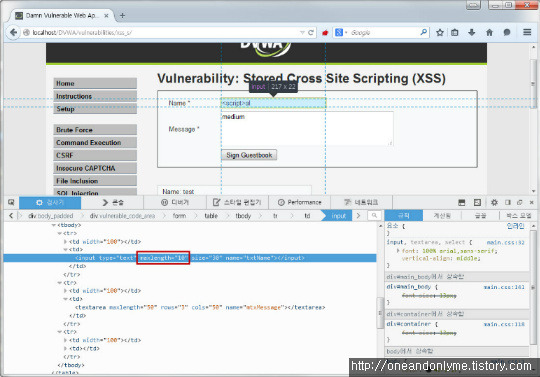
Task: Click the Message textarea
Action: point(307,129)
